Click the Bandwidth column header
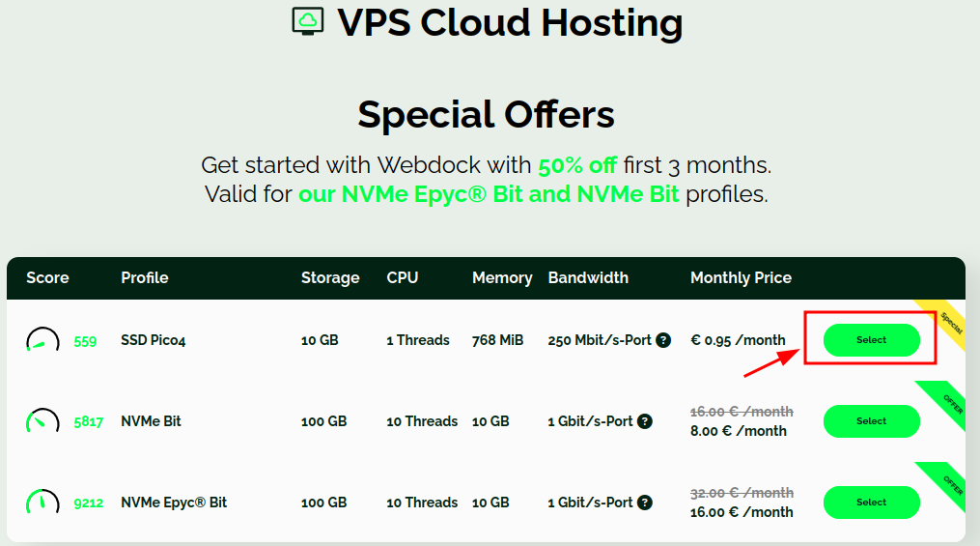Screen dimensions: 980x546 coord(588,278)
